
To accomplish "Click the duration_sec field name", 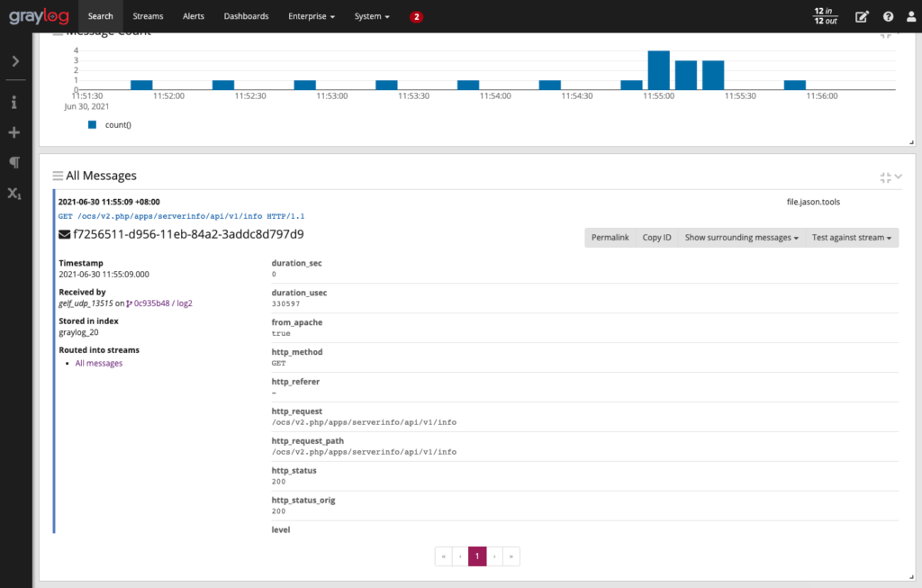I will [296, 264].
